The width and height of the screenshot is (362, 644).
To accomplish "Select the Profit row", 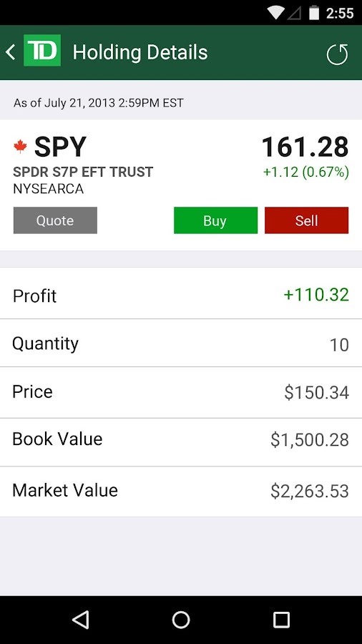I will 181,295.
